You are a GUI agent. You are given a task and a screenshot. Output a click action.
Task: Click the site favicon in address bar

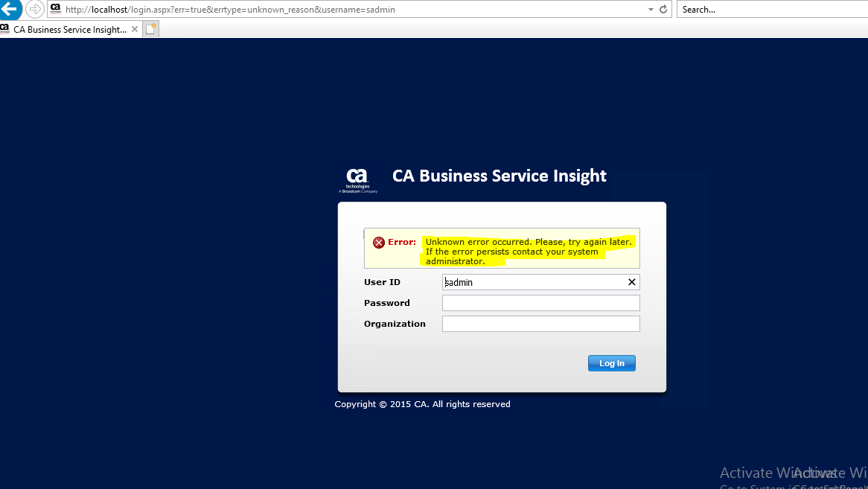tap(56, 9)
